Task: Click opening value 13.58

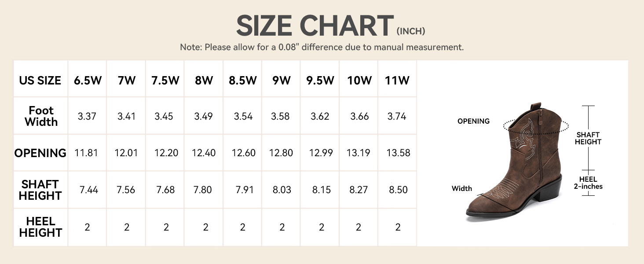Action: tap(398, 153)
